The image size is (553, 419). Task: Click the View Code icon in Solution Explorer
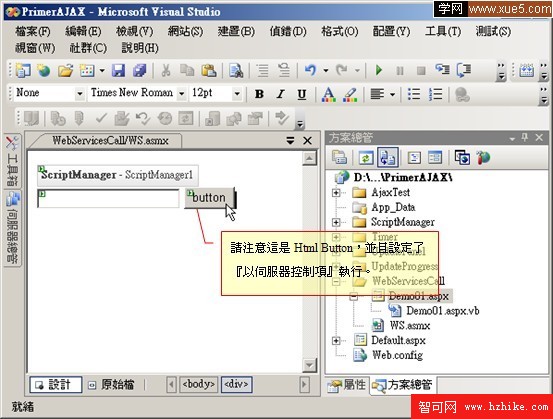pos(414,158)
